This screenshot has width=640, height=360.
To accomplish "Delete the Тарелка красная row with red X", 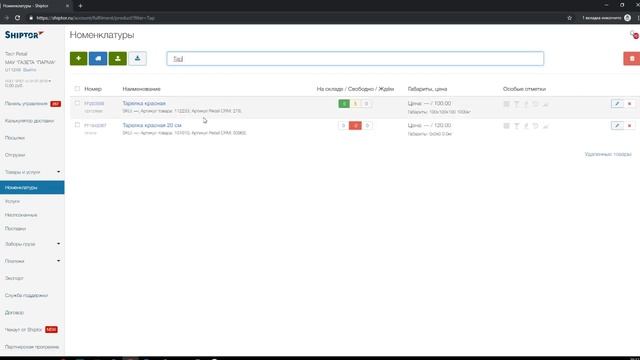I will click(x=629, y=104).
